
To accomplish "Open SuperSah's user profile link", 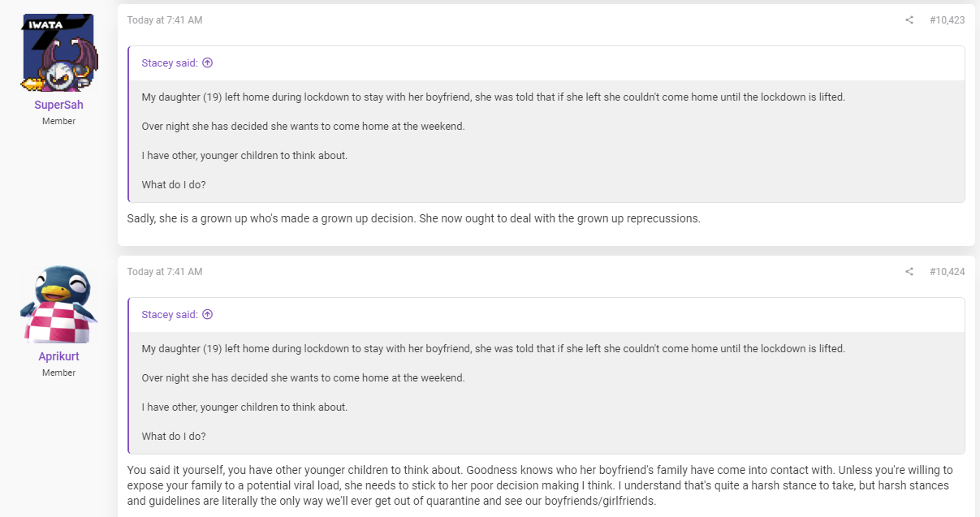I will [58, 105].
